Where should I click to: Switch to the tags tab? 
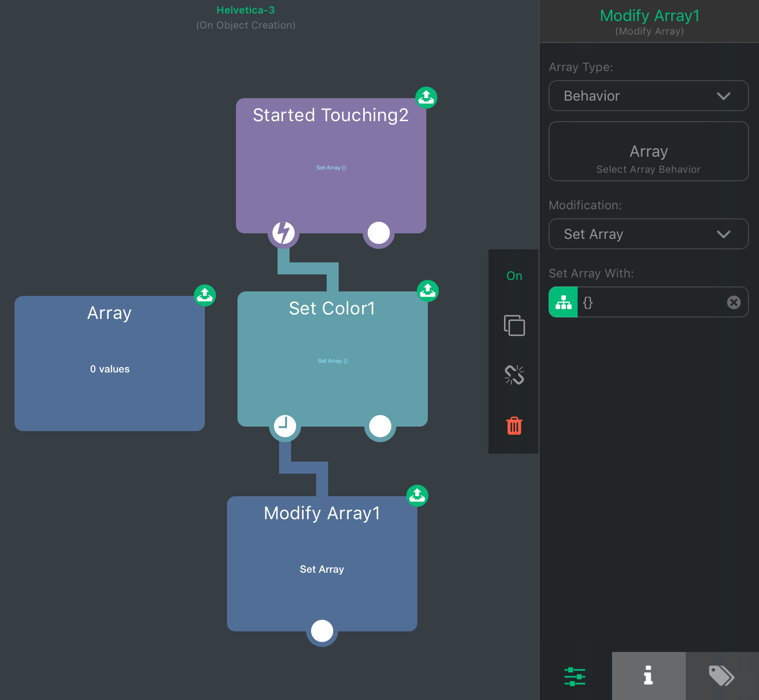click(722, 676)
